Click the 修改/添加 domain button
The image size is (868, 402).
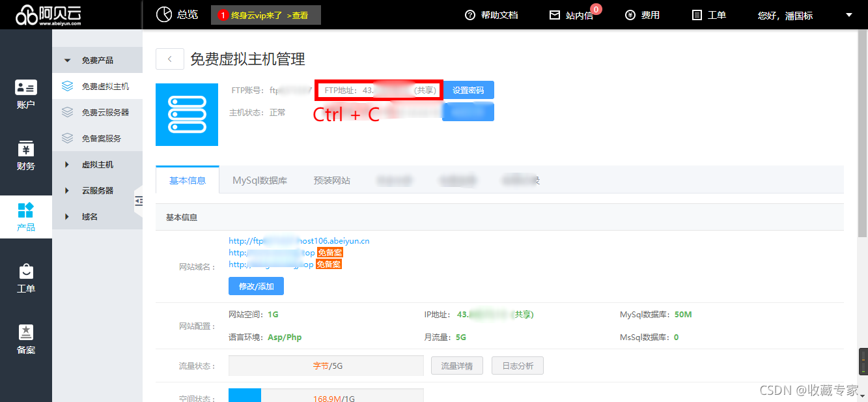(256, 286)
